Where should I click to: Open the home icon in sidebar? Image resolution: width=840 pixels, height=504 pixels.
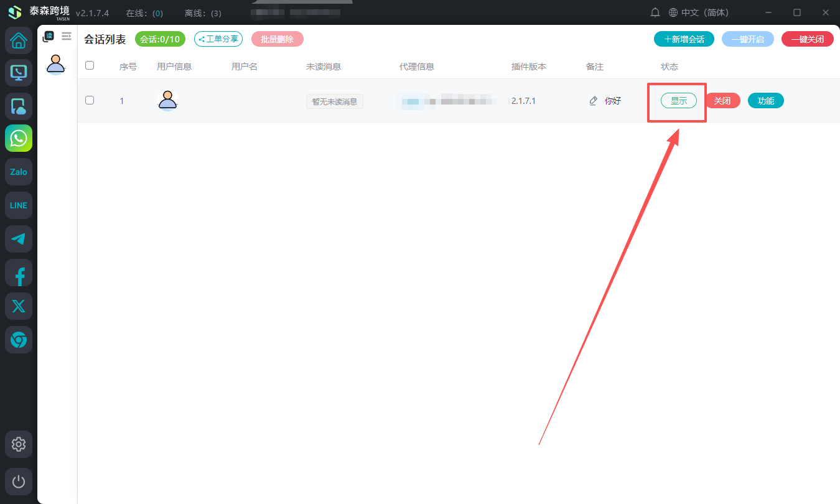click(x=19, y=41)
